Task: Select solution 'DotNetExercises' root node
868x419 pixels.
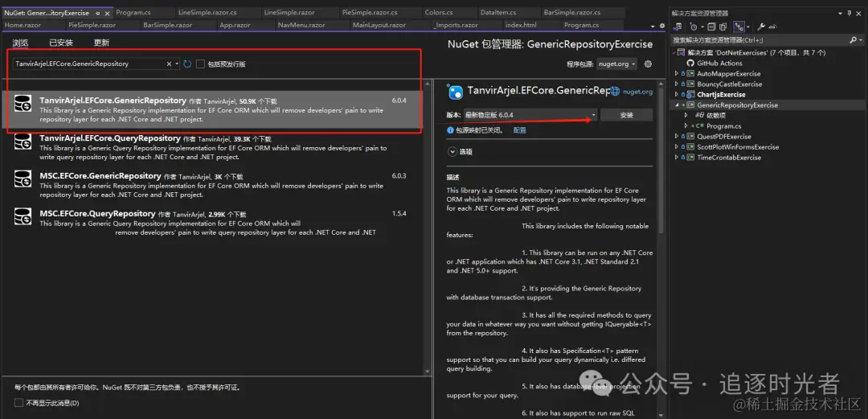Action: pos(756,52)
